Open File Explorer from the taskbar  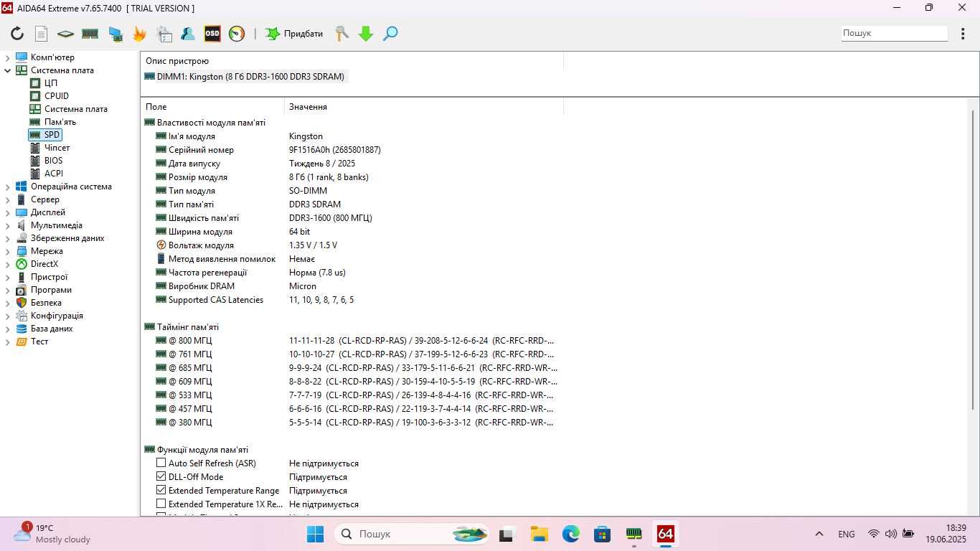[x=540, y=534]
